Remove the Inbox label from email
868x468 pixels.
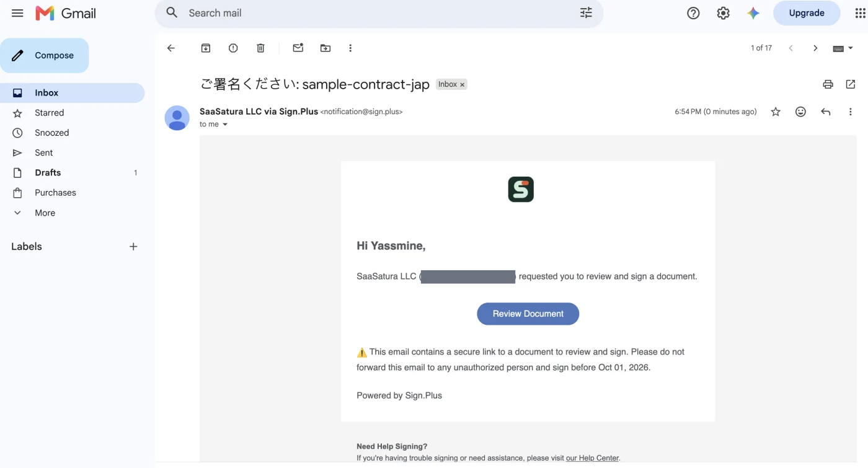pos(463,85)
